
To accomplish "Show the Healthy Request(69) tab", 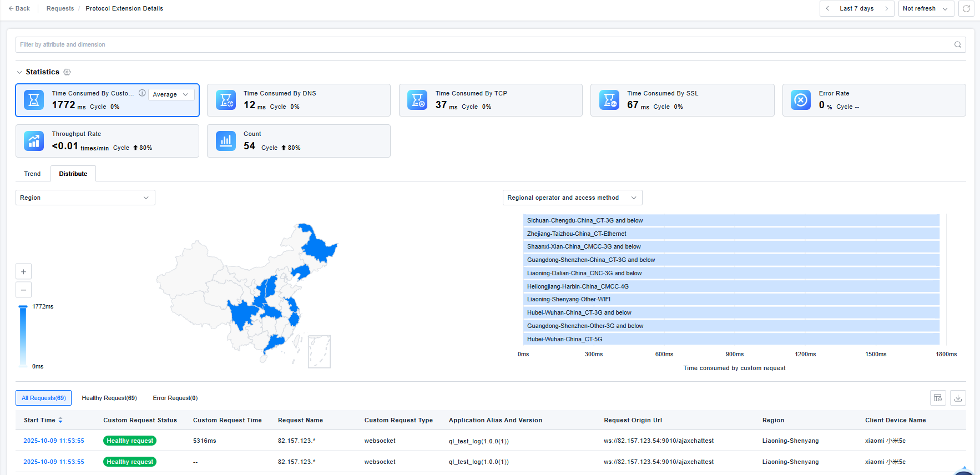I will [109, 398].
